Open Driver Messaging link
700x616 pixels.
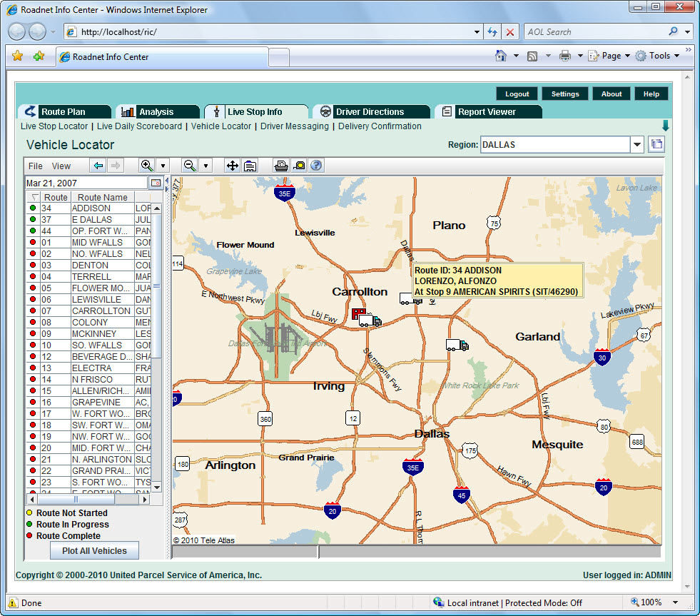click(295, 126)
